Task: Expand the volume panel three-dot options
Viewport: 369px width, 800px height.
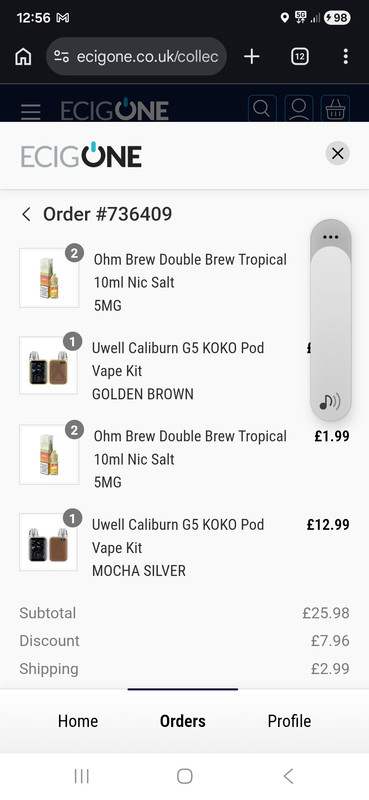Action: click(330, 237)
